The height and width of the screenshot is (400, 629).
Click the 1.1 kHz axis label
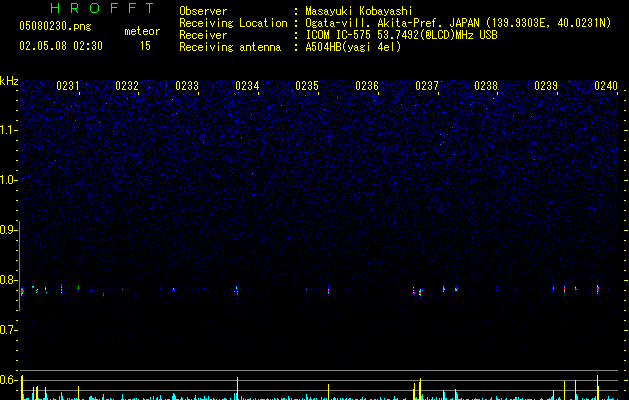[8, 130]
